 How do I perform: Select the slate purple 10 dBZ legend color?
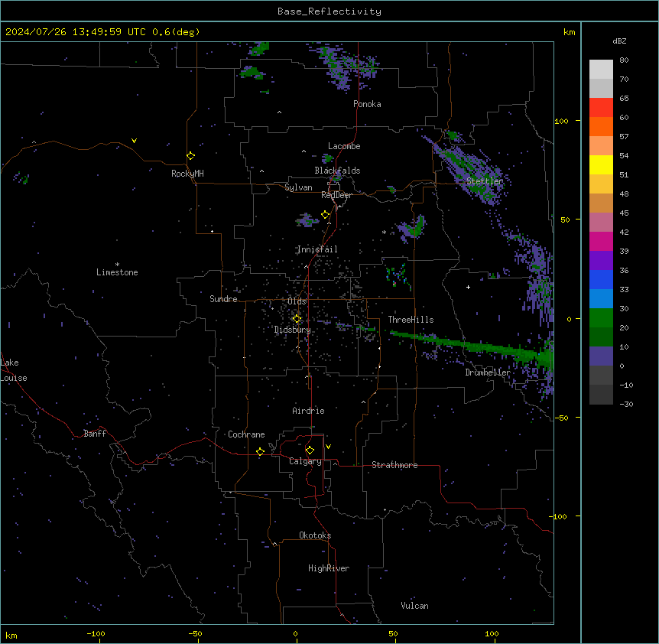click(601, 356)
